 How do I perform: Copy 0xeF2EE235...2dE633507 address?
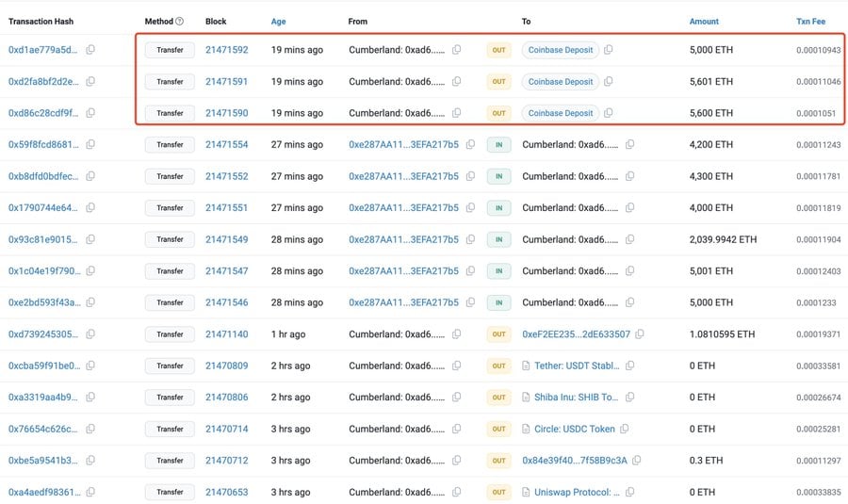pos(640,334)
